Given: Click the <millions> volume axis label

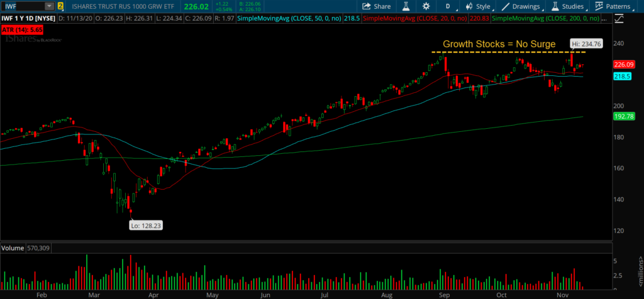Looking at the screenshot, I should pos(640,271).
